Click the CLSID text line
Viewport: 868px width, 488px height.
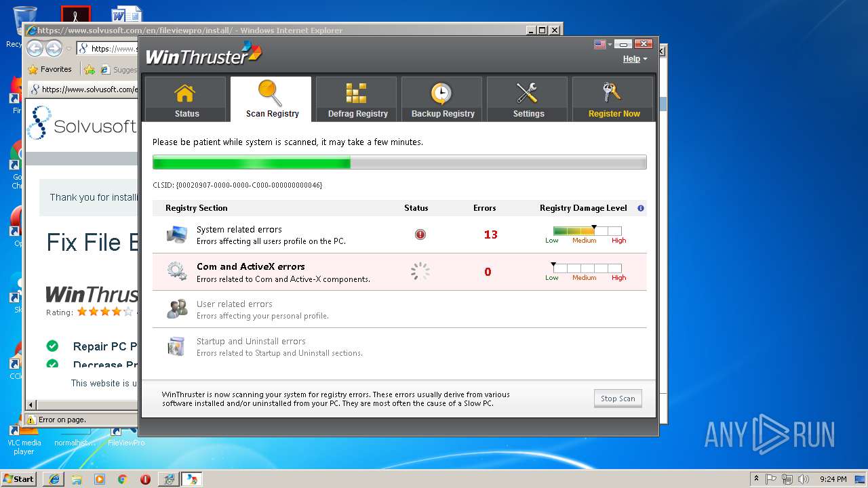(237, 185)
